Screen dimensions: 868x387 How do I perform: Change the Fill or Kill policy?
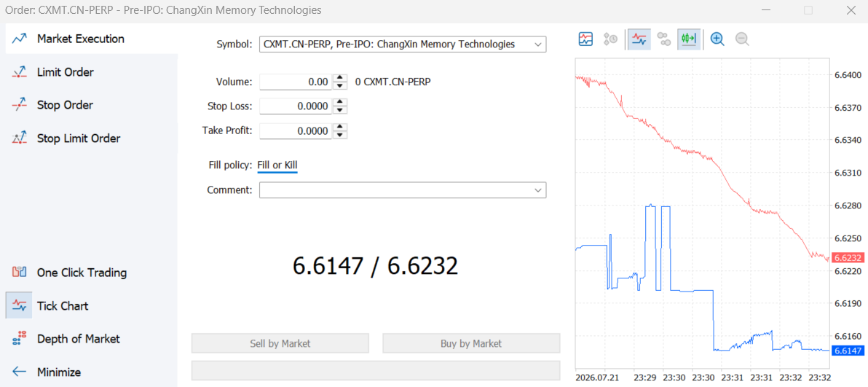coord(277,165)
